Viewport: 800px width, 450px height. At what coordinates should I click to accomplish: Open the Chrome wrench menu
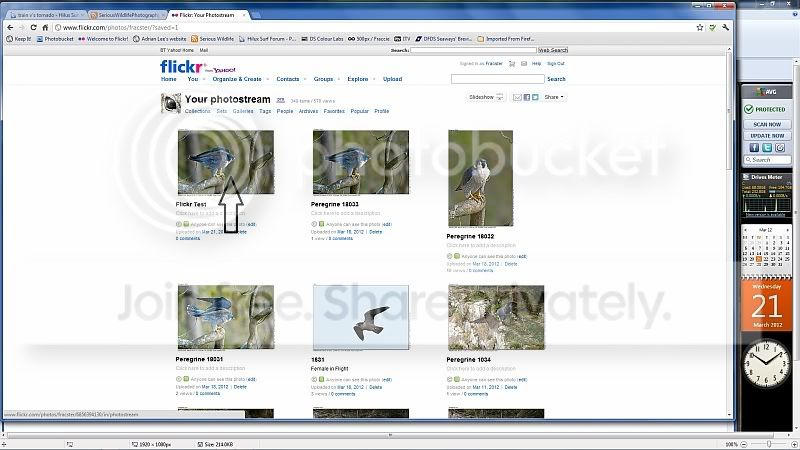click(726, 28)
